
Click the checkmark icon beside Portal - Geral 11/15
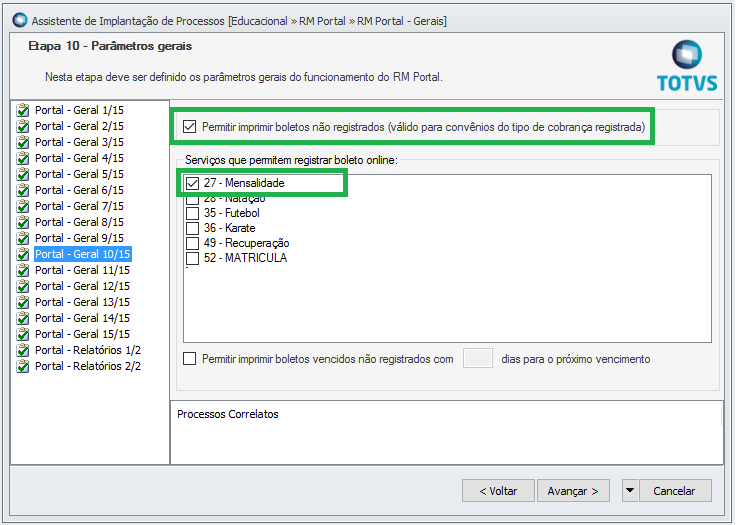[x=22, y=271]
